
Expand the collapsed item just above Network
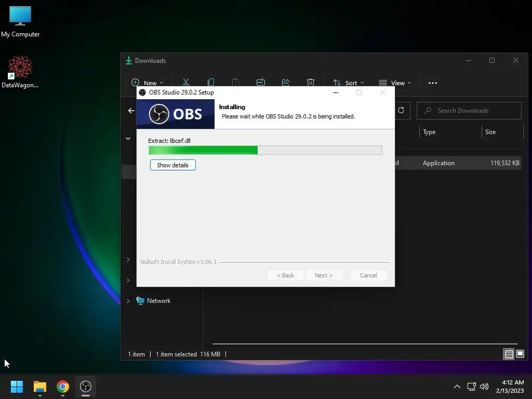(x=128, y=280)
